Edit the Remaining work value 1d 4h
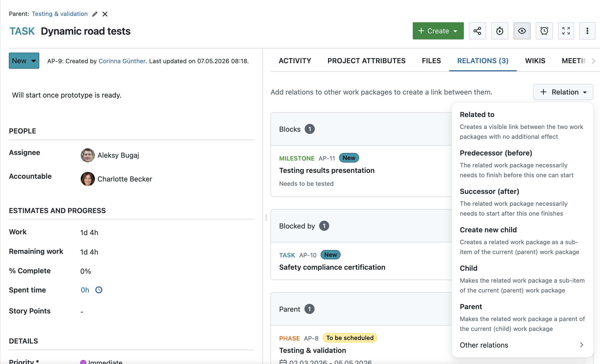The image size is (600, 364). pyautogui.click(x=89, y=252)
